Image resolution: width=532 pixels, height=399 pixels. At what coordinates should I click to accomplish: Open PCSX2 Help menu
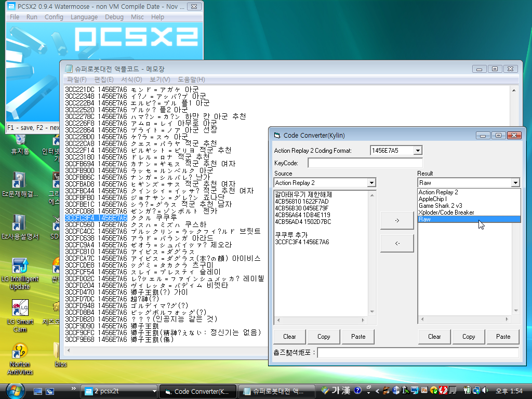pos(158,17)
